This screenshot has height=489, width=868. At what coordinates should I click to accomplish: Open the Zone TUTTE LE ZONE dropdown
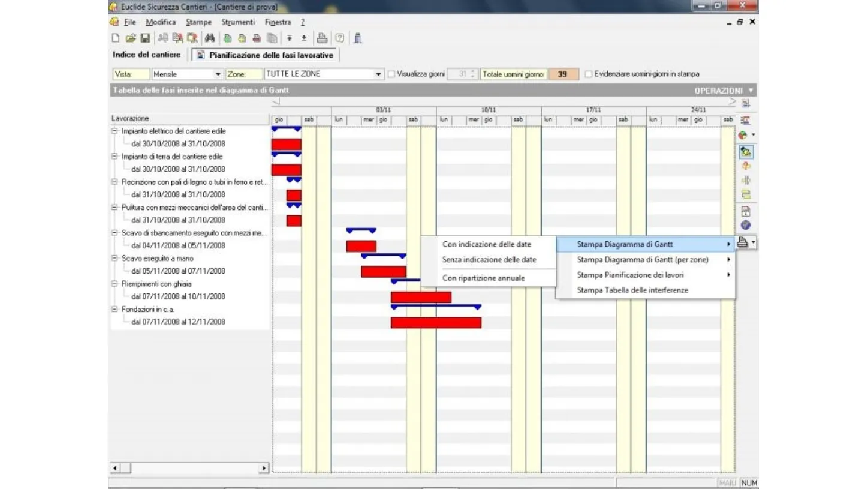click(379, 74)
